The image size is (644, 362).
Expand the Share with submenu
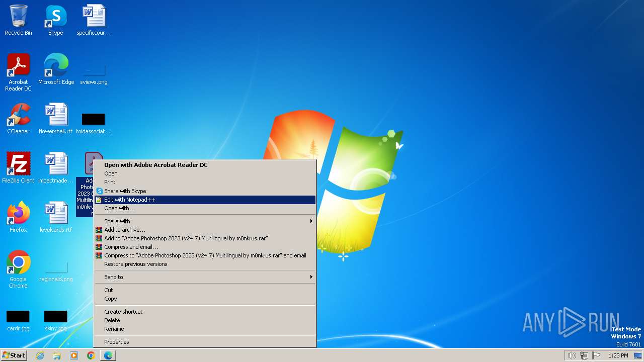click(205, 221)
